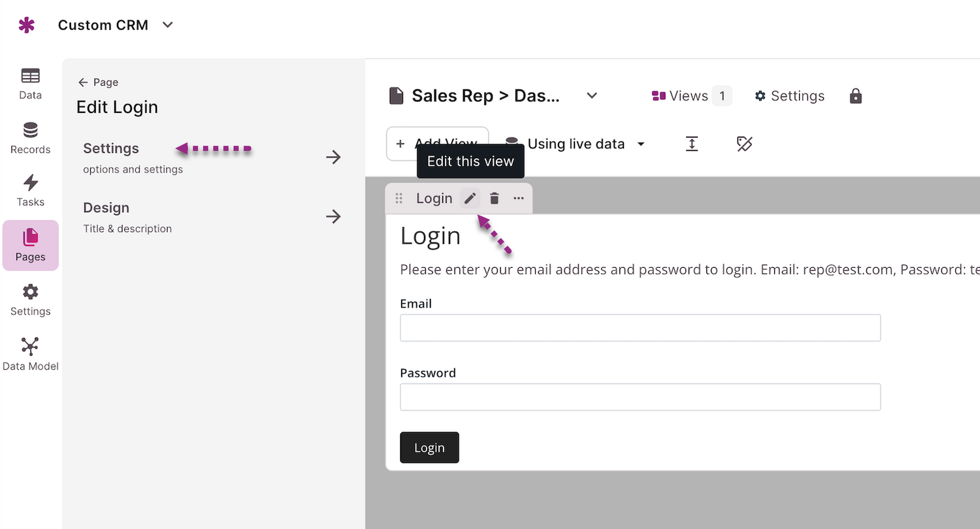The height and width of the screenshot is (529, 980).
Task: Click the vertical spacing icon in toolbar
Action: pyautogui.click(x=692, y=144)
